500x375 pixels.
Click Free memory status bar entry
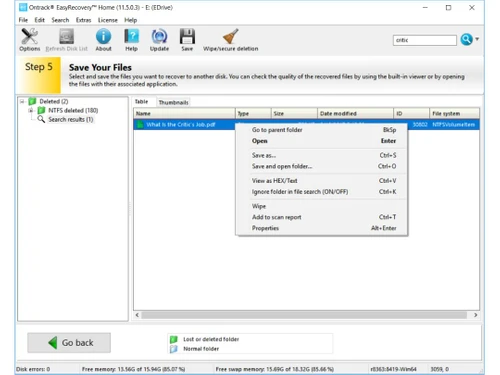134,369
